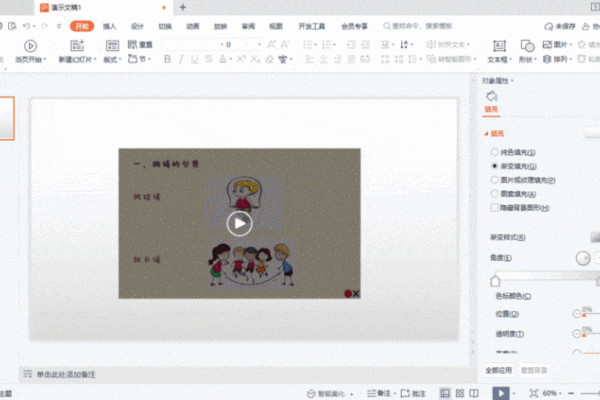Click the Unsaved (未保存) cloud button
Screen dimensions: 600x400
tap(560, 26)
